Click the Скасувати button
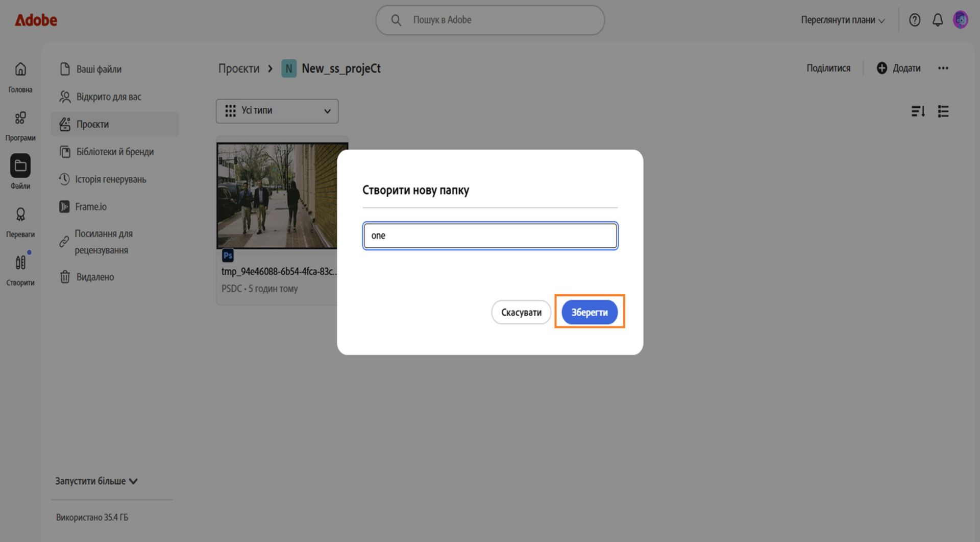The image size is (980, 542). pos(521,312)
